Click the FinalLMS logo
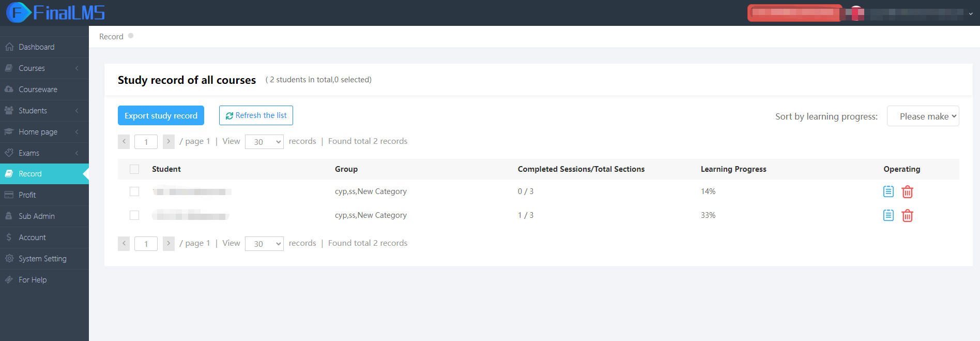 click(x=55, y=12)
